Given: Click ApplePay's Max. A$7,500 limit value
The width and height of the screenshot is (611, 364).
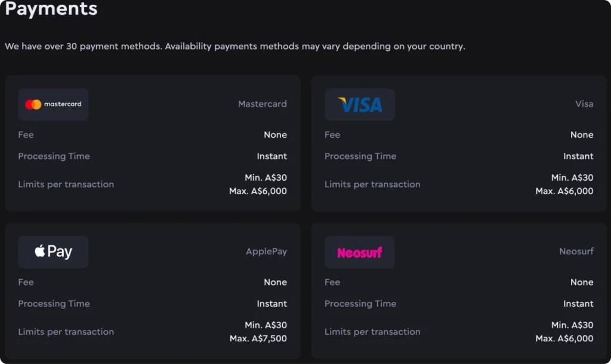Looking at the screenshot, I should click(x=258, y=339).
